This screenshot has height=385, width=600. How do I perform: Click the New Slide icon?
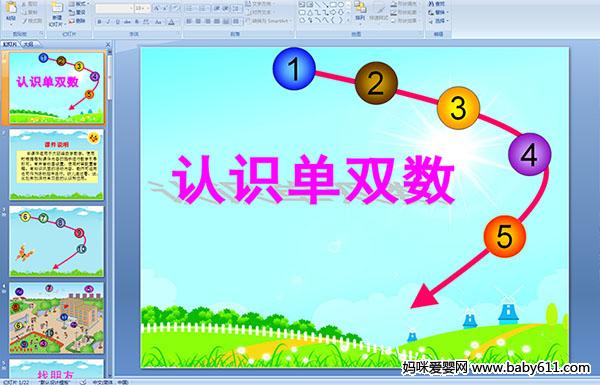tap(57, 12)
